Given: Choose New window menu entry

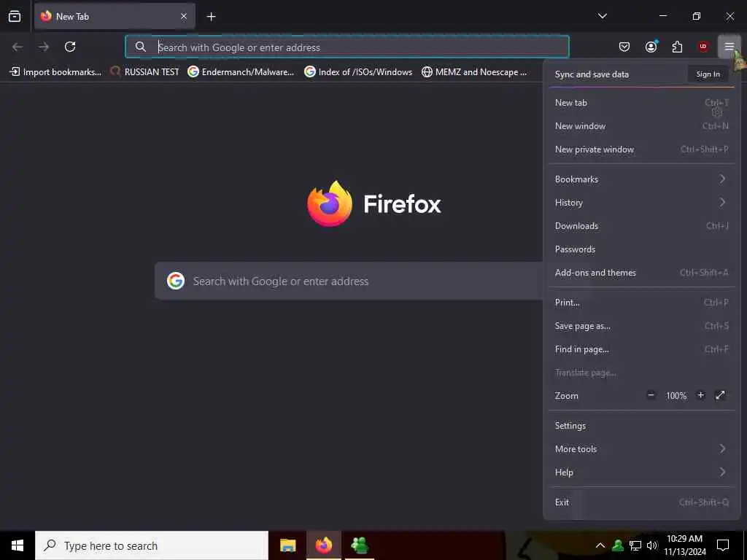Looking at the screenshot, I should 642,125.
